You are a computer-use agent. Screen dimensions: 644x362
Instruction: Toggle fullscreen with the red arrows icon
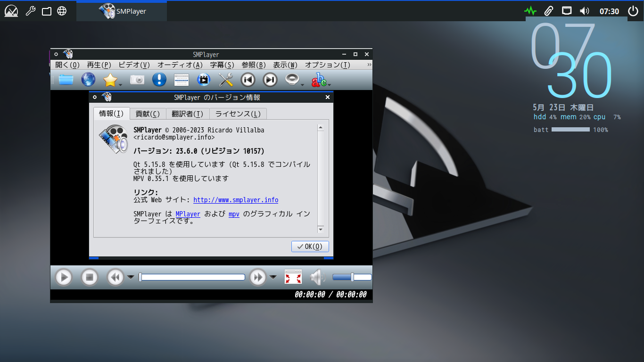pyautogui.click(x=293, y=277)
